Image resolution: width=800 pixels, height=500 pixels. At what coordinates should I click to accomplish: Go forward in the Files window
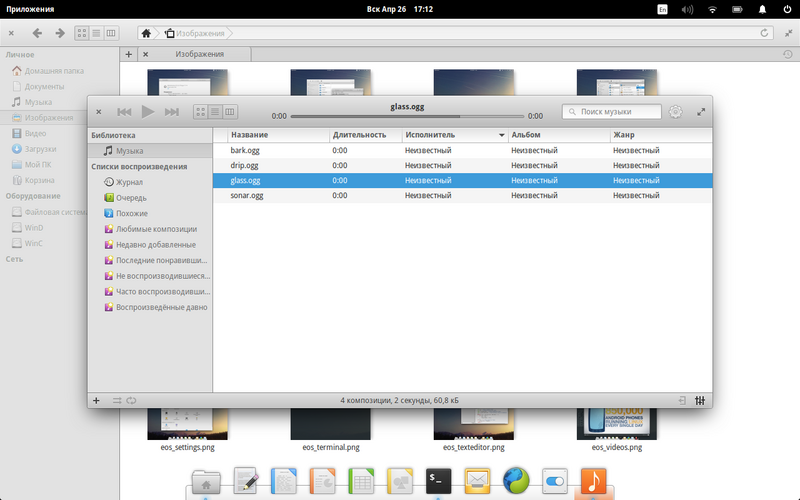[x=60, y=33]
